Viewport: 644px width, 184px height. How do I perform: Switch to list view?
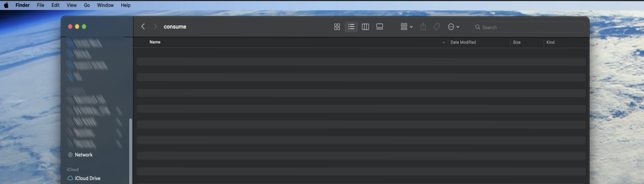[351, 27]
